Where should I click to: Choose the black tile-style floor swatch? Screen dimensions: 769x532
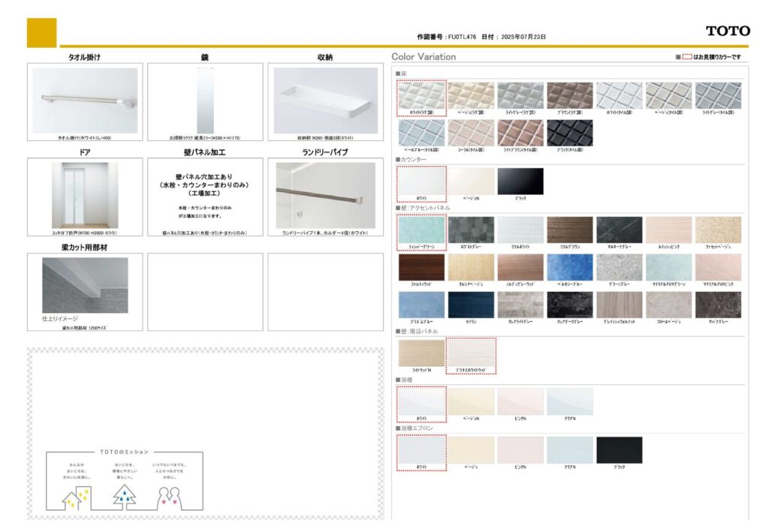569,133
